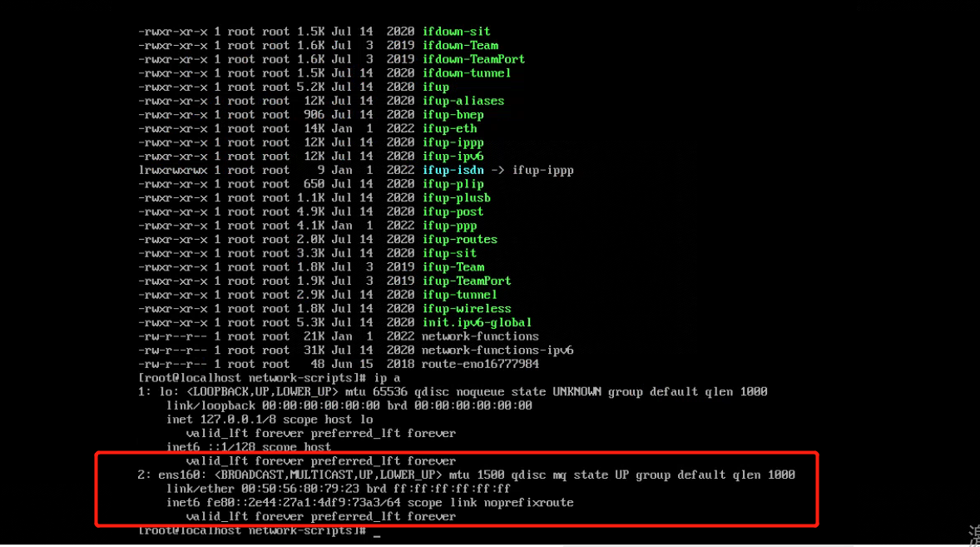
Task: Click the 127.0.0.1/8 loopback address
Action: (229, 420)
